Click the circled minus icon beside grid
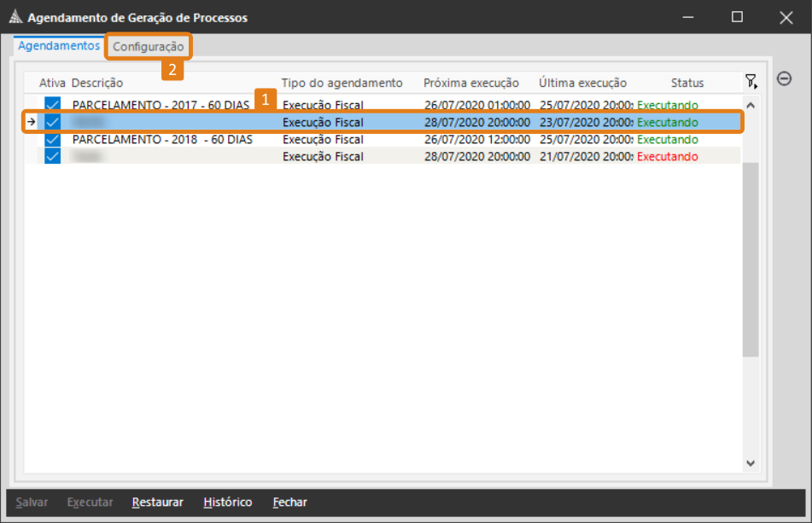The width and height of the screenshot is (812, 523). point(784,78)
